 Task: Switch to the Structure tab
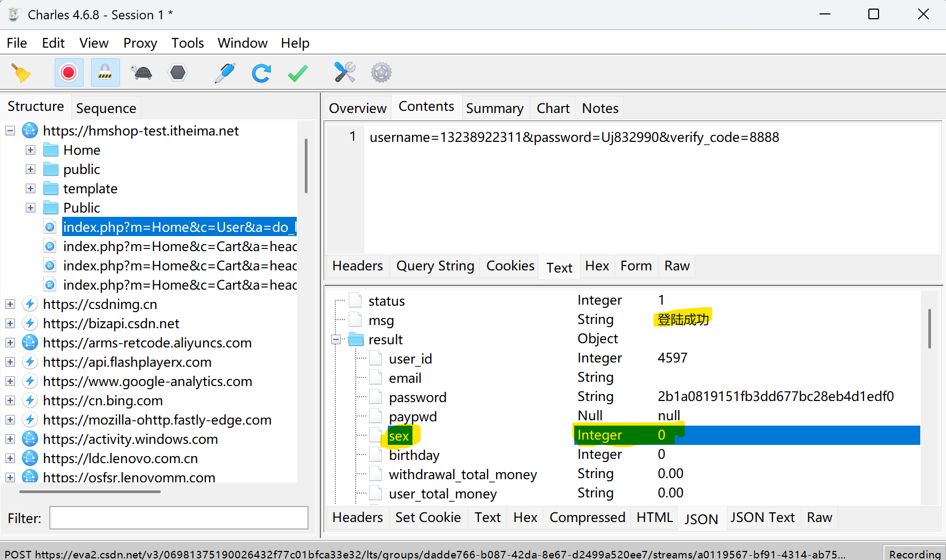coord(36,107)
